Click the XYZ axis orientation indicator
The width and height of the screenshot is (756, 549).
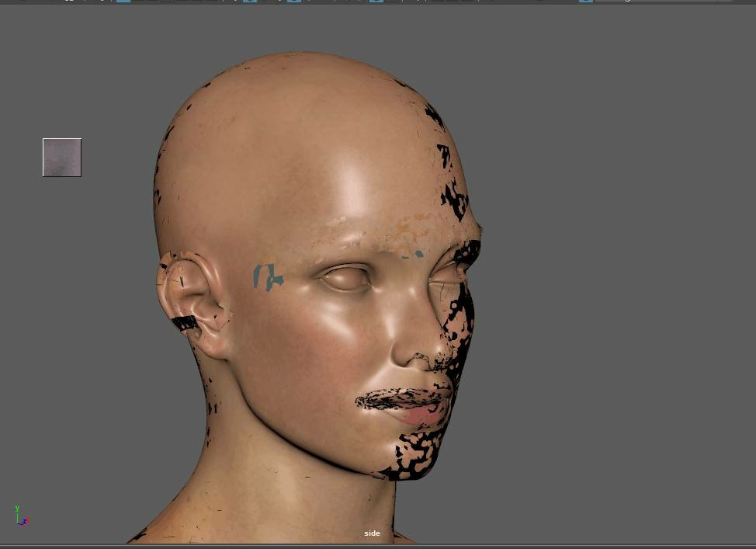tap(20, 516)
